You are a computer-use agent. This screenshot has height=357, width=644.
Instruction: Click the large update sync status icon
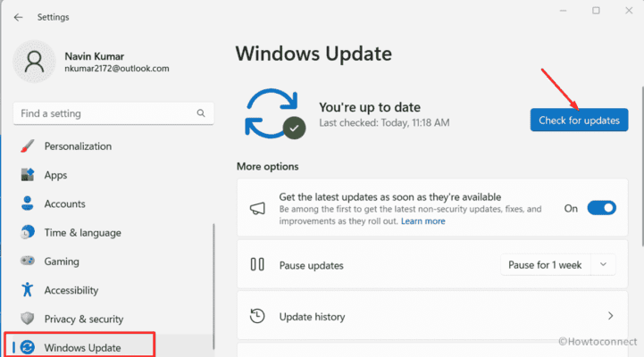(274, 114)
